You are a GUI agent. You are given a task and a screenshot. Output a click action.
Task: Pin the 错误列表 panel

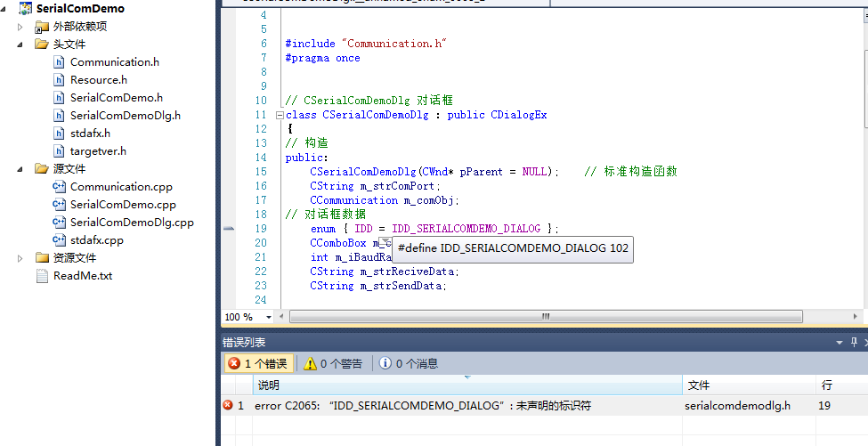(854, 343)
